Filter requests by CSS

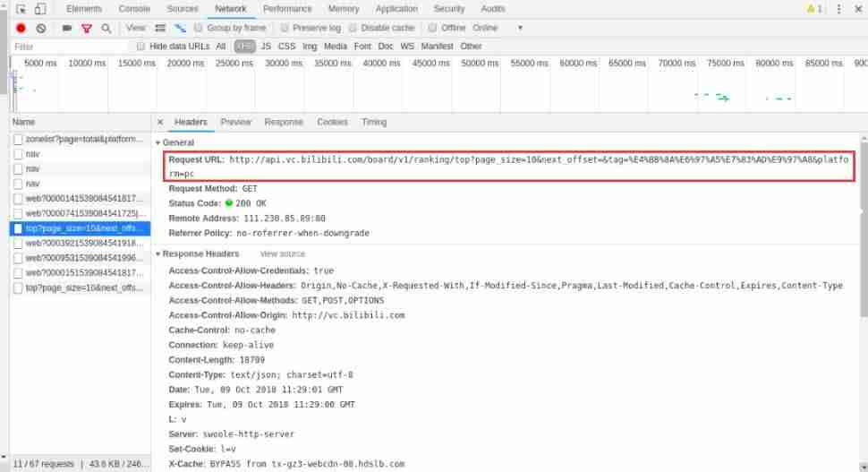point(286,46)
